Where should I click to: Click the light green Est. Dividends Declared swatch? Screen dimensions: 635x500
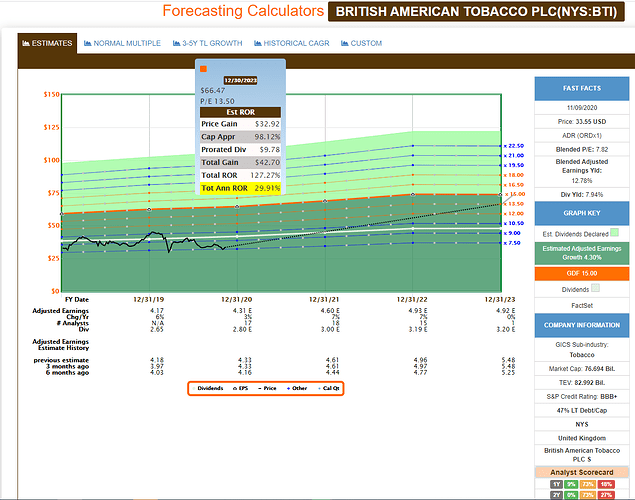tap(614, 233)
